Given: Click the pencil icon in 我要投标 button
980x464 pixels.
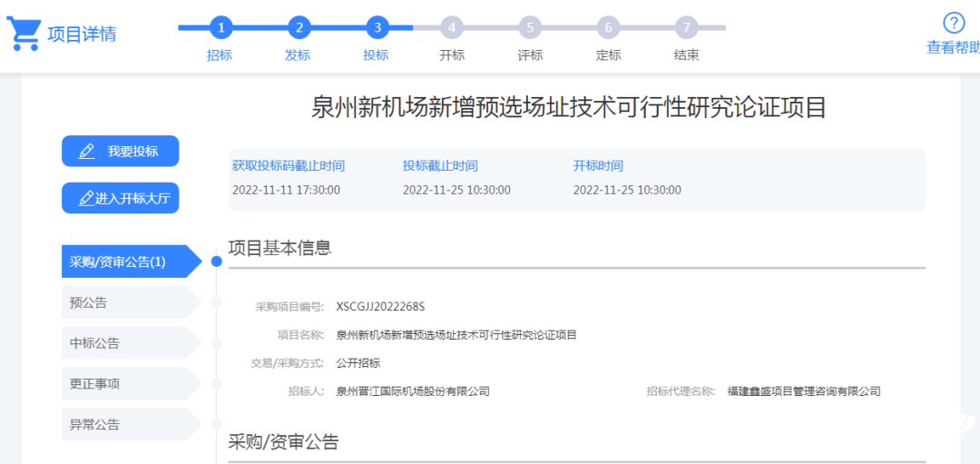Looking at the screenshot, I should (86, 152).
